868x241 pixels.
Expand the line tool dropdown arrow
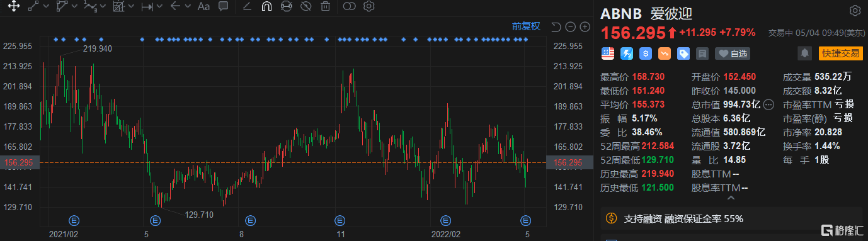coord(47,6)
